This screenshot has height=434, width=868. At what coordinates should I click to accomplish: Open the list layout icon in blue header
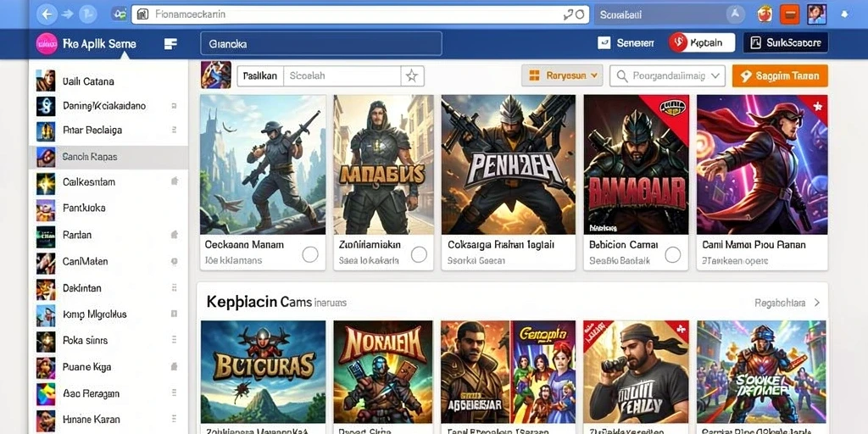(171, 44)
